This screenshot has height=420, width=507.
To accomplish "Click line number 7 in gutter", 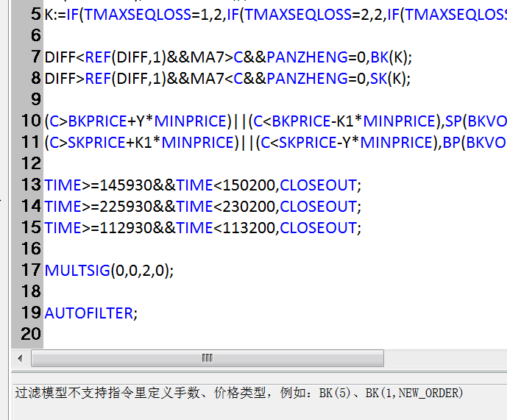I will point(36,57).
